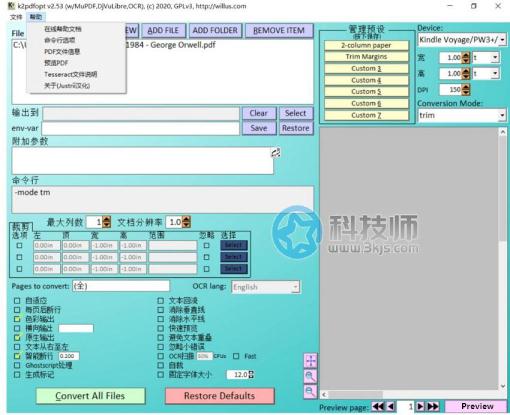Click the env-var Save button
The image size is (510, 415).
(259, 128)
